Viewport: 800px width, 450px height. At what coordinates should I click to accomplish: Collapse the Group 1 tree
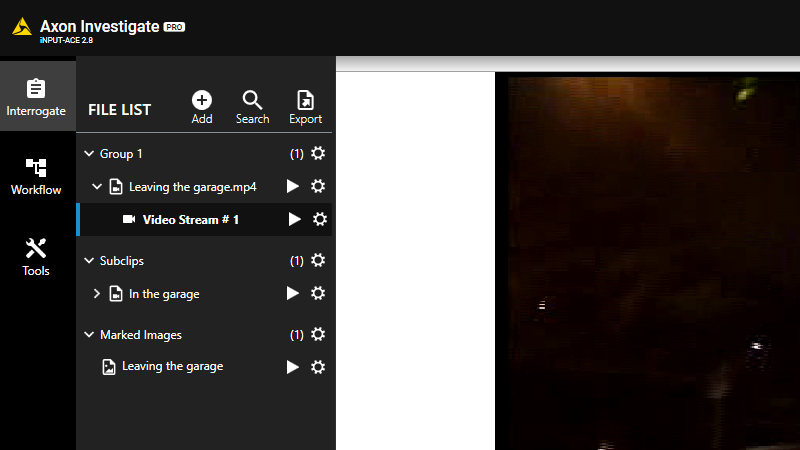pos(89,154)
